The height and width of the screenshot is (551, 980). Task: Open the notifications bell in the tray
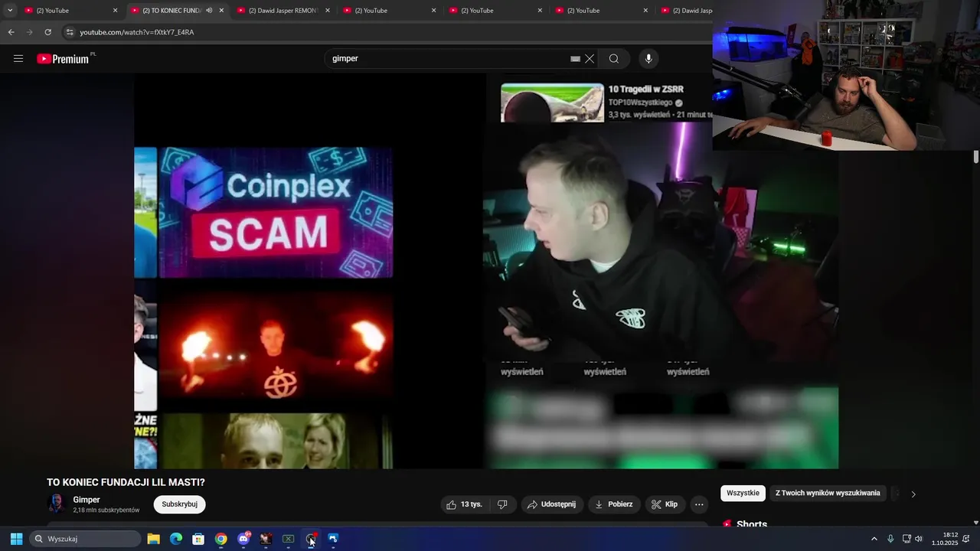click(x=966, y=539)
